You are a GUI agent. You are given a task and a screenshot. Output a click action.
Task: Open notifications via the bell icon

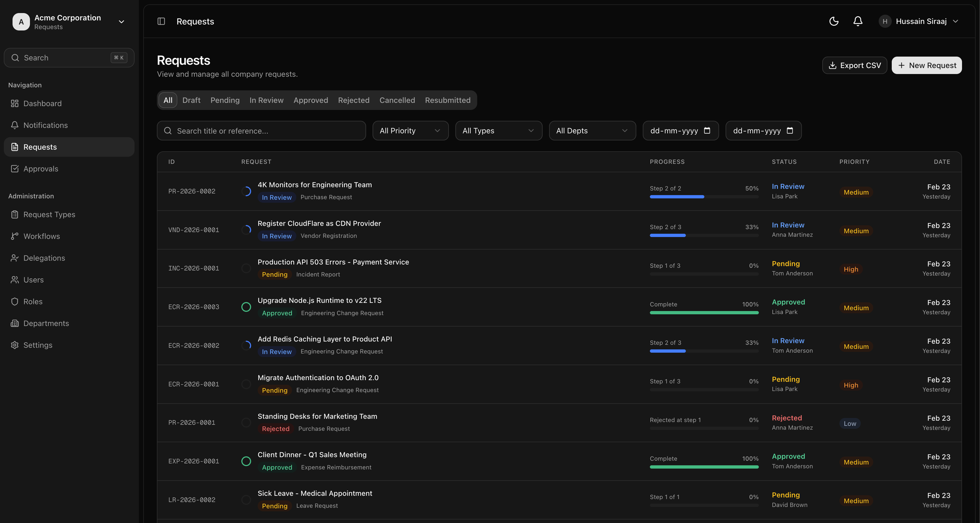pos(857,21)
